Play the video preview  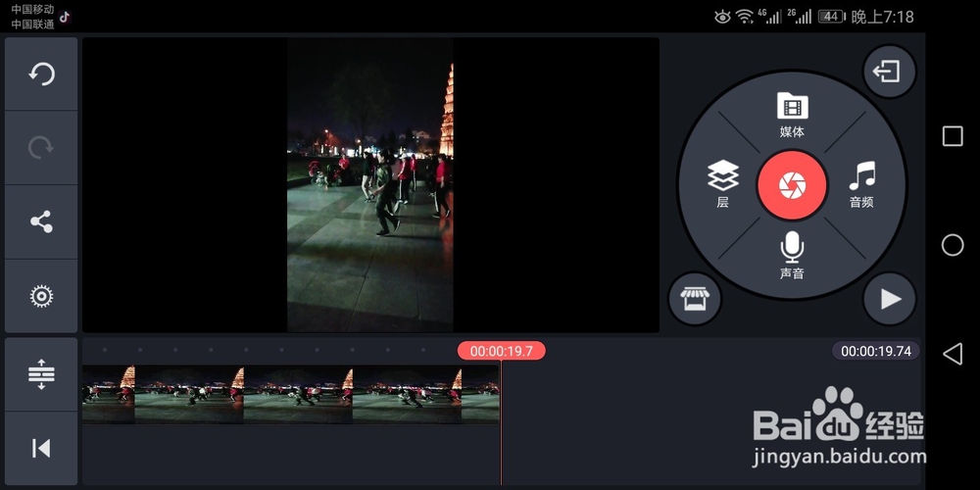[x=890, y=299]
